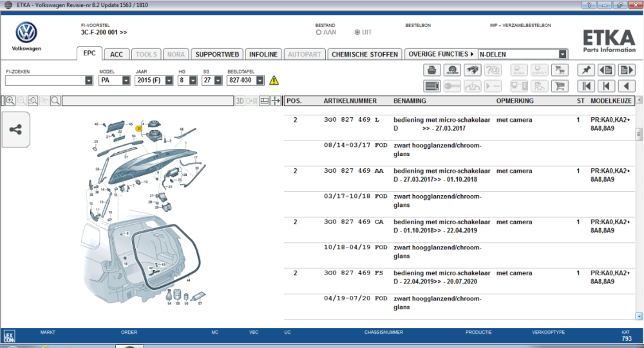Select part number 3G0 827 469 L

point(352,120)
